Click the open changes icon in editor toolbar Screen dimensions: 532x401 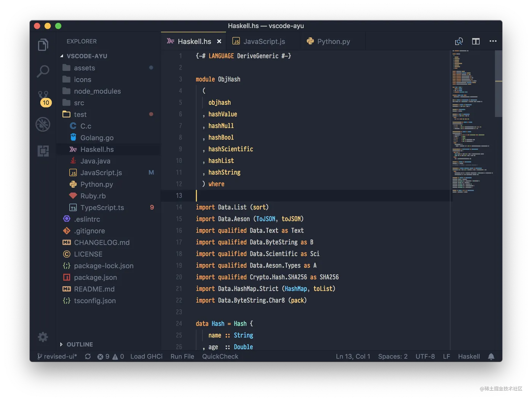point(459,41)
